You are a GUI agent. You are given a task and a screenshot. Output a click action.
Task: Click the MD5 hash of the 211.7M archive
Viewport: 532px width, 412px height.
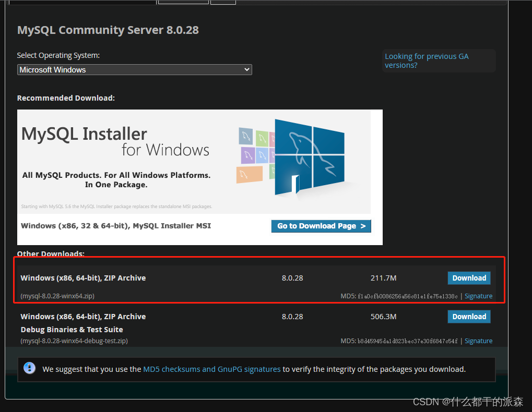[x=407, y=296]
